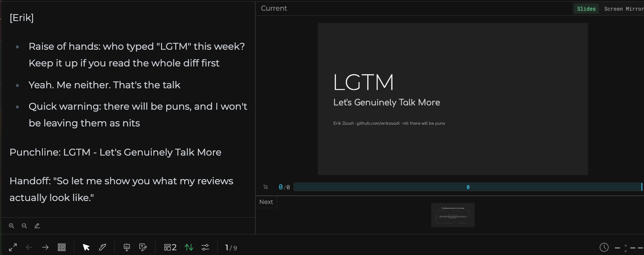
Task: Go to the previous slide with the left arrow
Action: point(29,247)
